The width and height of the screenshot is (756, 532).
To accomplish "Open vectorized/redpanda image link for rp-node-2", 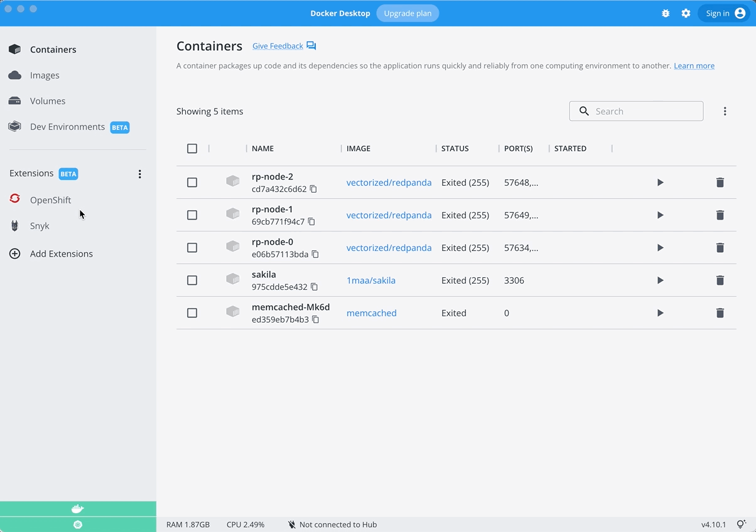I will [x=389, y=183].
